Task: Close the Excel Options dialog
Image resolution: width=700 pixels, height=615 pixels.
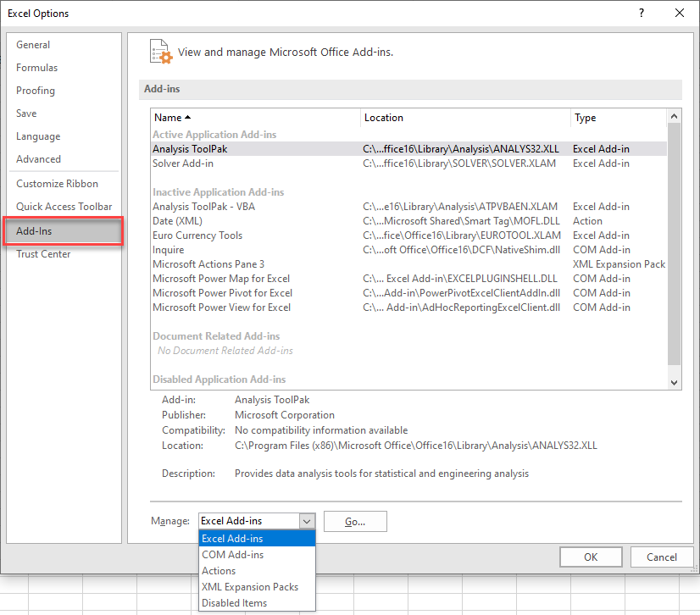Action: coord(680,13)
